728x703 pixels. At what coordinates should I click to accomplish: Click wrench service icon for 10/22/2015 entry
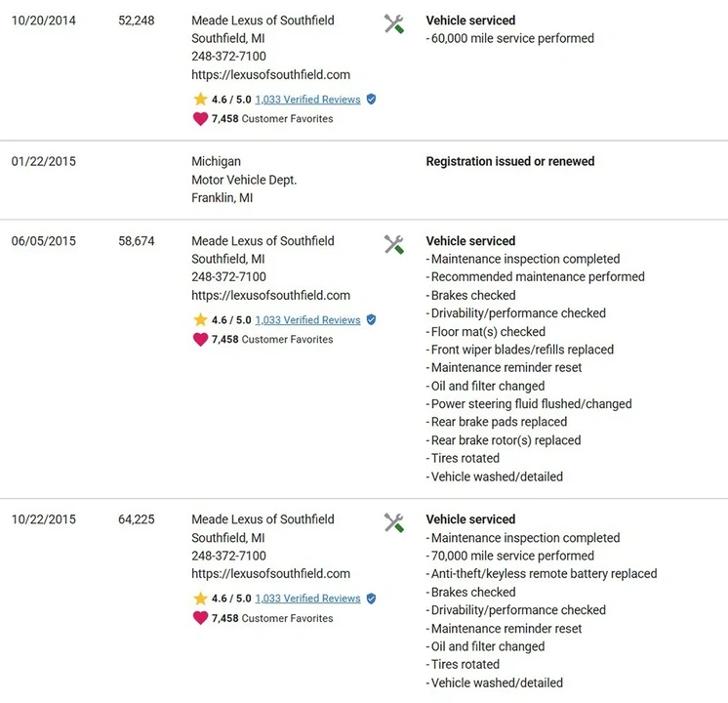(393, 522)
